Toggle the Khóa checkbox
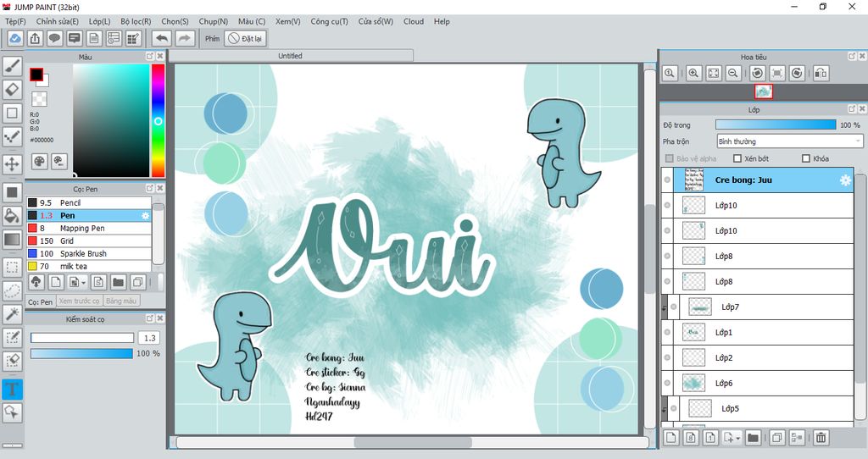868x459 pixels. pos(806,158)
